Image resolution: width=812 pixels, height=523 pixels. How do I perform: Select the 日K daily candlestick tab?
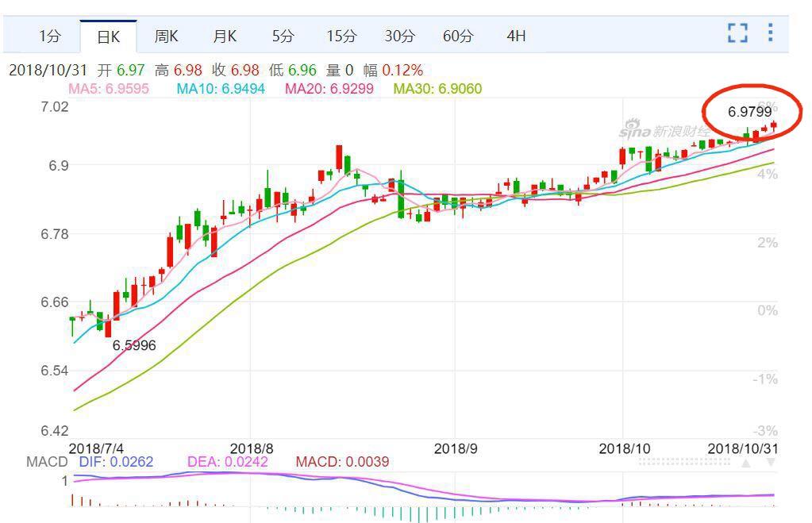tap(108, 37)
